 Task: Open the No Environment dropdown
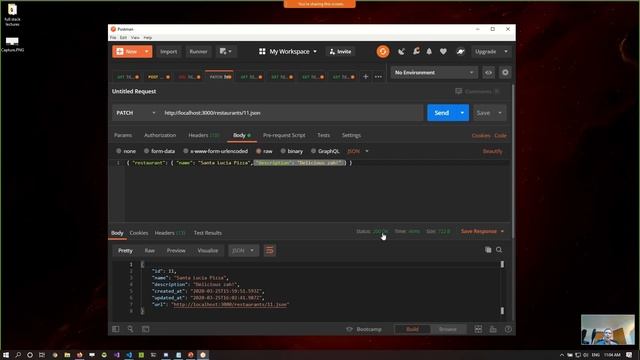[x=434, y=73]
